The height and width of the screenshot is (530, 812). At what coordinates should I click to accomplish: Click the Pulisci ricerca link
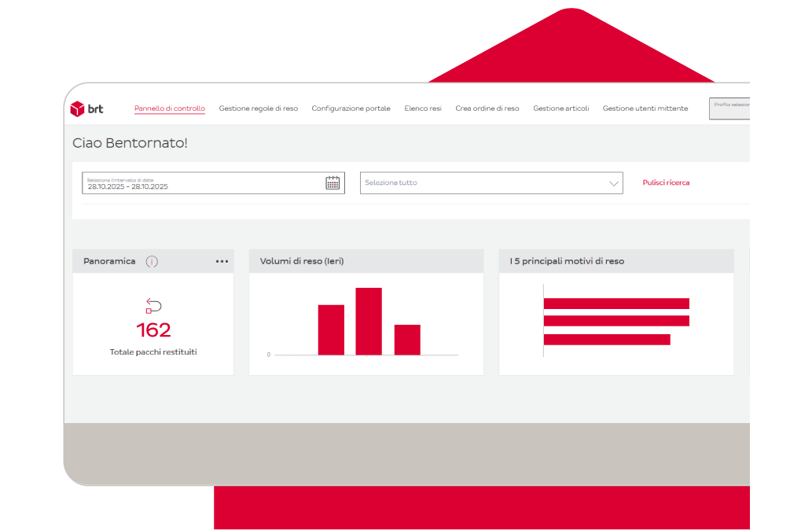666,182
